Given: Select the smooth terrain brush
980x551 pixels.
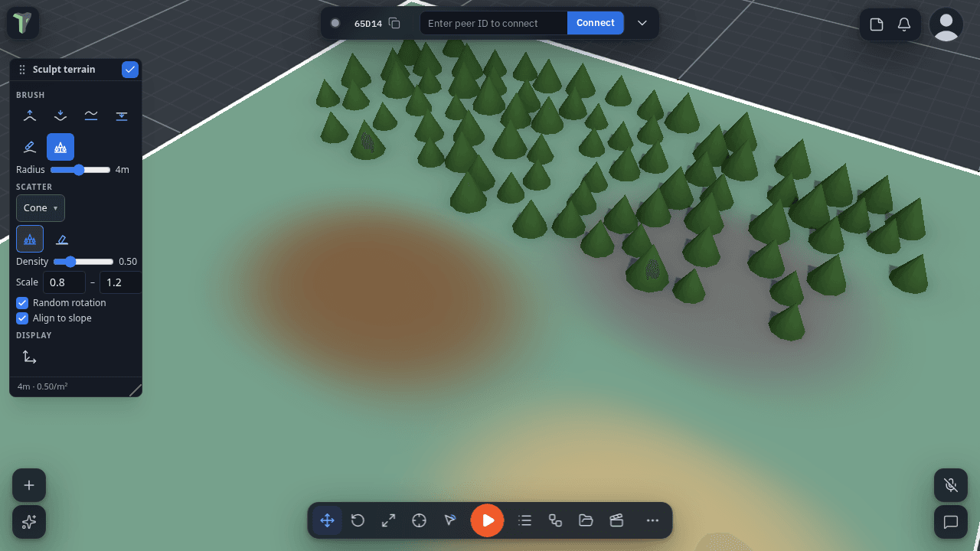Looking at the screenshot, I should click(91, 116).
